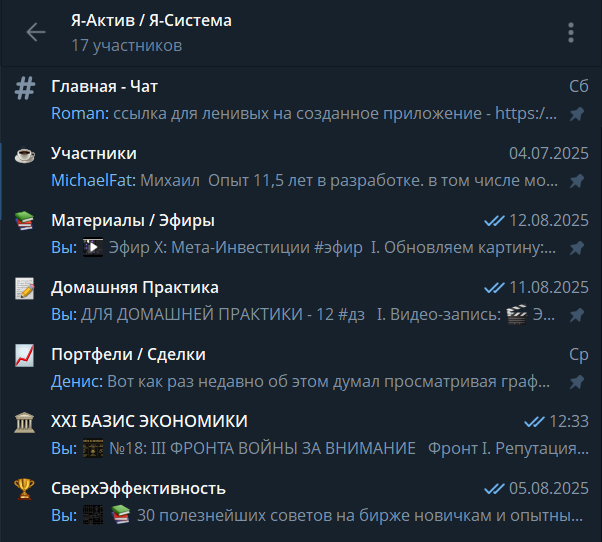Click the coffee cup icon of Участники

point(25,155)
